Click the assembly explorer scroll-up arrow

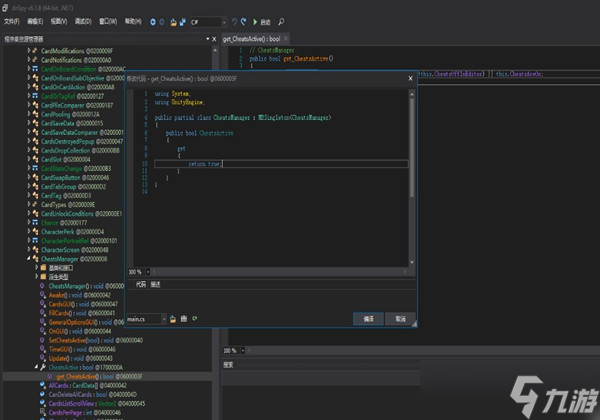pos(215,50)
